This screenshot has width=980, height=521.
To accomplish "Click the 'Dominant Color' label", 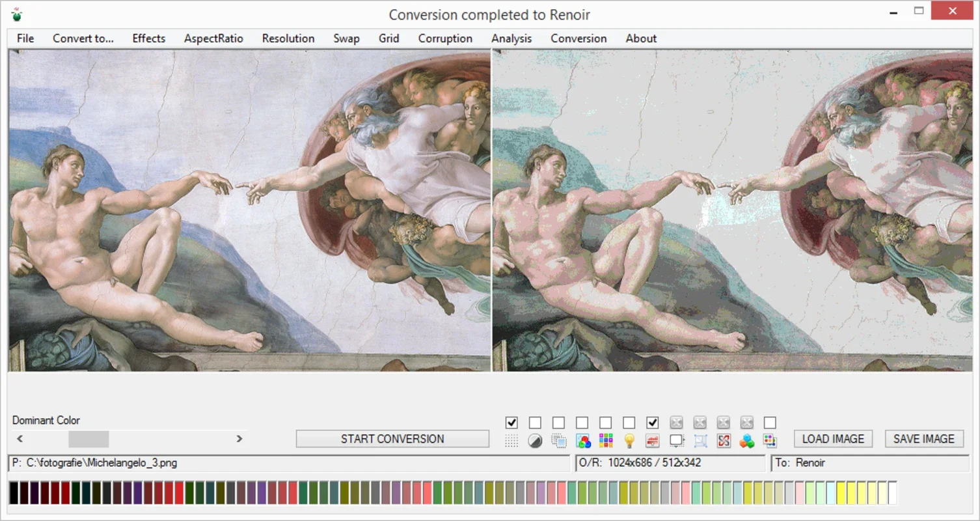I will (46, 420).
